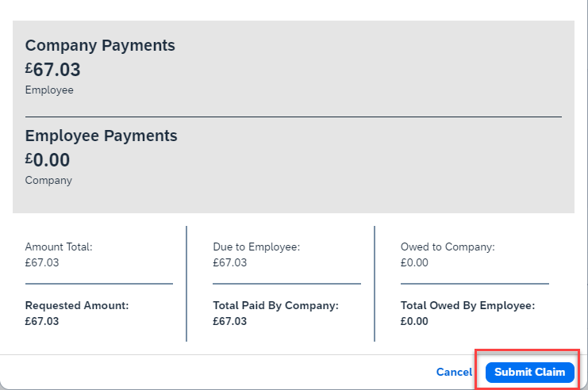
Task: Cancel the claim submission
Action: point(454,372)
